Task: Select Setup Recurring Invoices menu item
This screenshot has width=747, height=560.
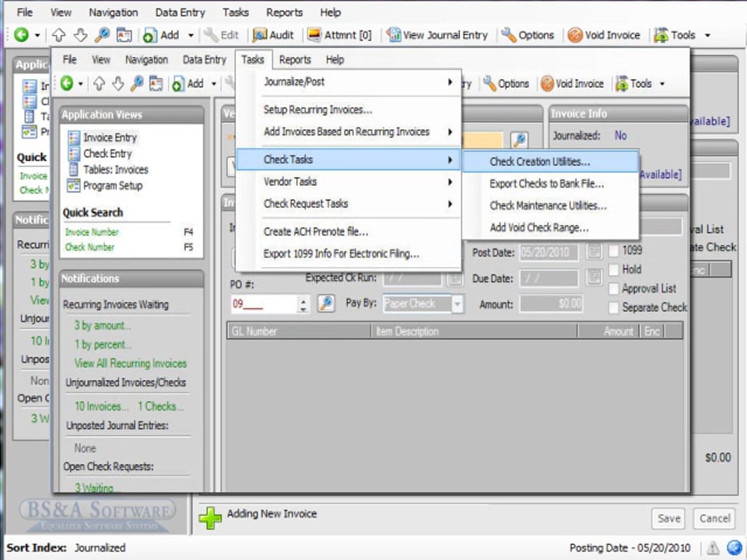Action: pyautogui.click(x=349, y=110)
